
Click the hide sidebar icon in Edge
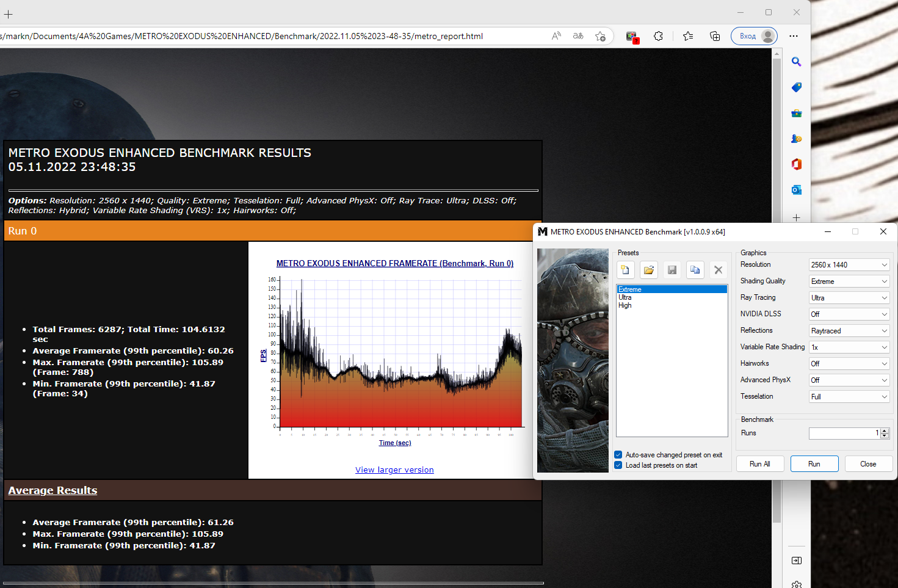797,561
